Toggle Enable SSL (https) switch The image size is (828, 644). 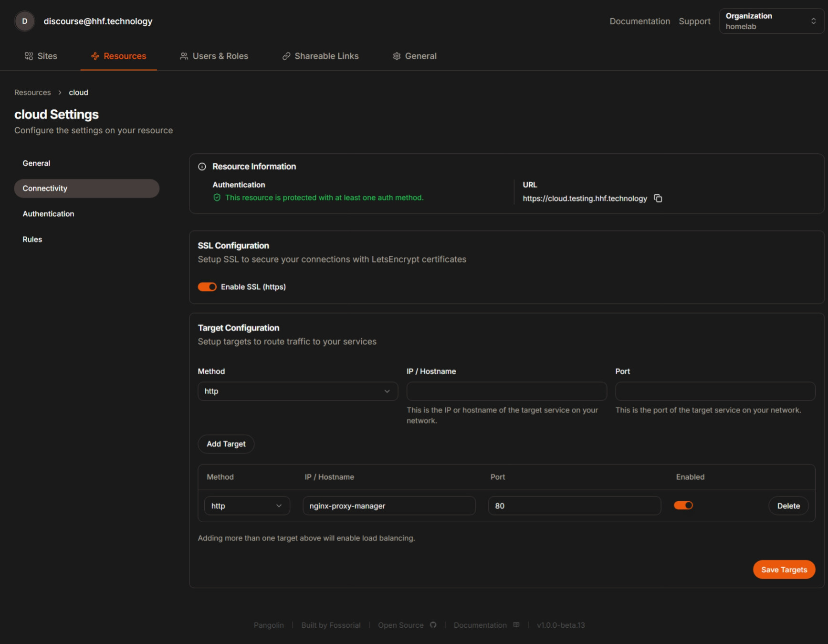tap(207, 287)
